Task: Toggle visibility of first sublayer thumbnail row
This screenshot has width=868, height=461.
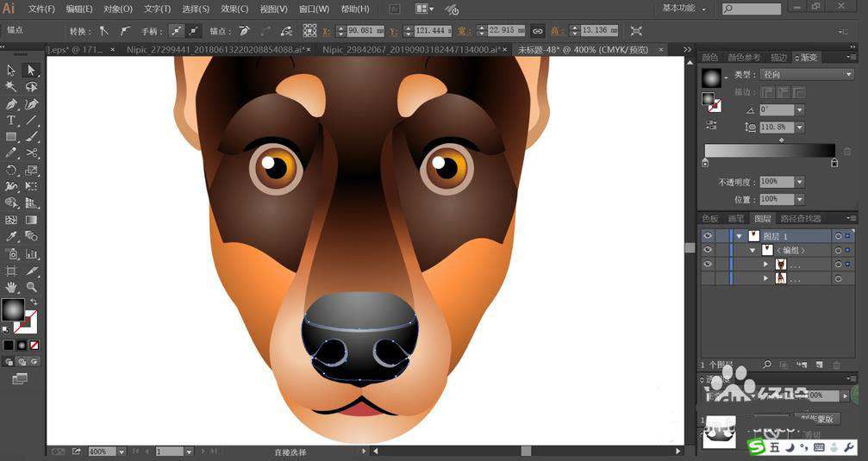Action: 708,265
